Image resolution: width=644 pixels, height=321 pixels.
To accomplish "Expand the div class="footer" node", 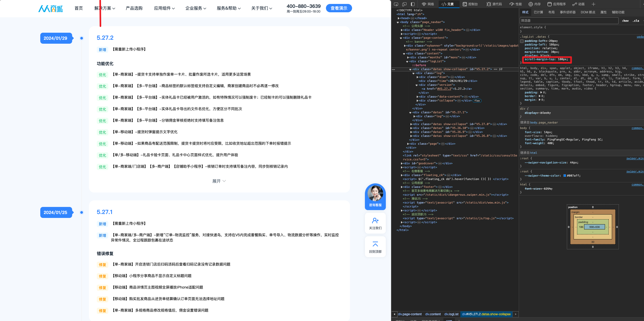I will pos(402,187).
